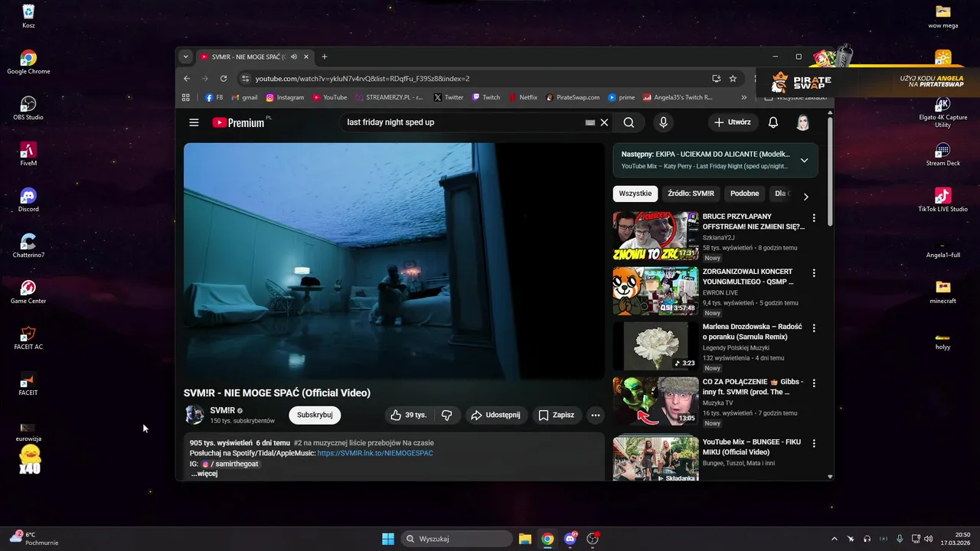Open the YouTube guide hamburger menu
980x551 pixels.
point(194,122)
